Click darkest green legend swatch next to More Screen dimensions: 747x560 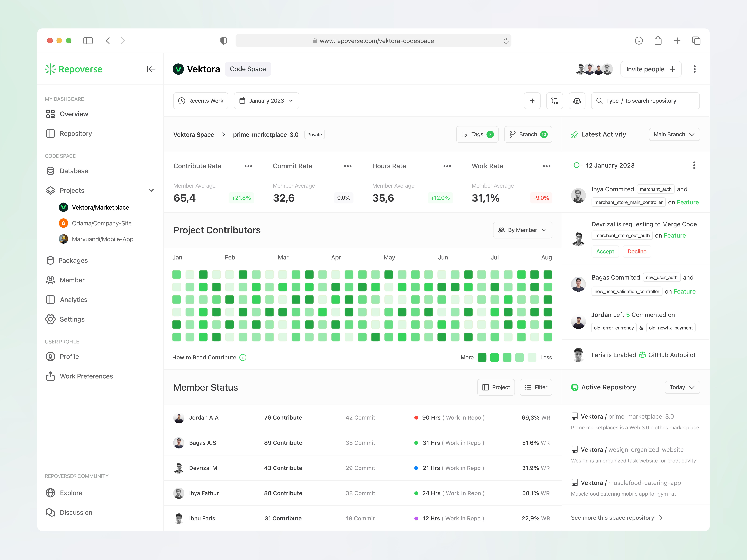tap(482, 357)
